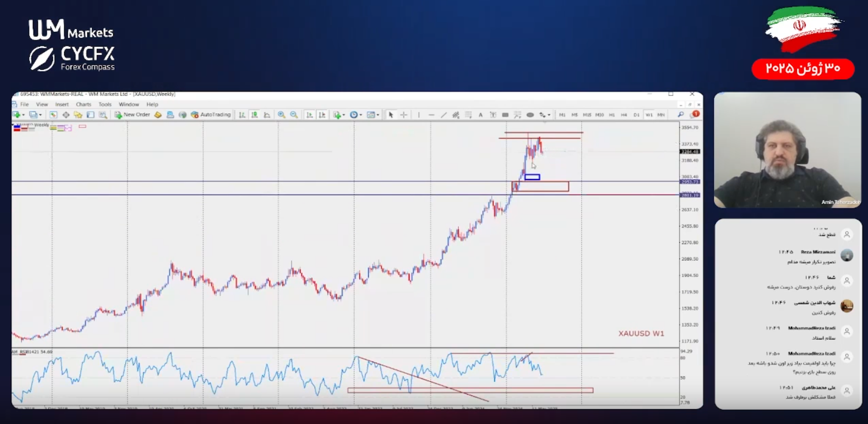Switch chart to candlestick mode
868x424 pixels.
[255, 115]
